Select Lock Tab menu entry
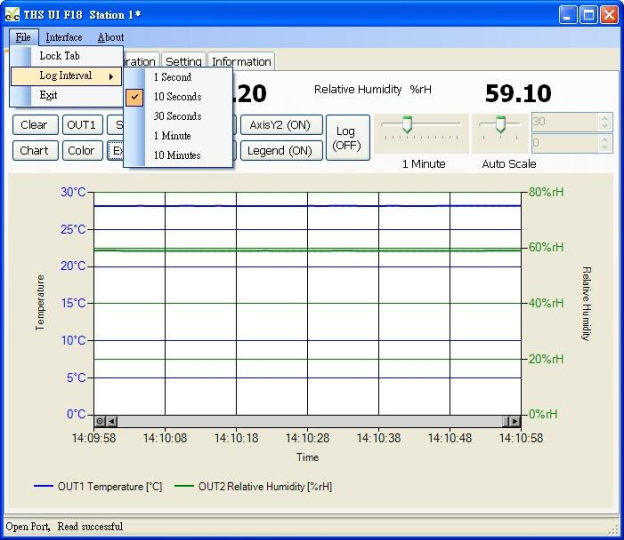624x540 pixels. 60,56
